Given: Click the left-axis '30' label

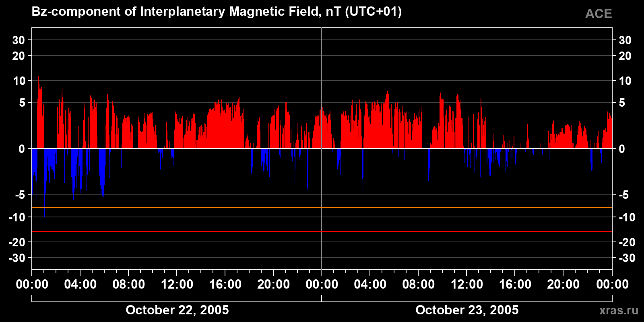Looking at the screenshot, I should click(19, 40).
